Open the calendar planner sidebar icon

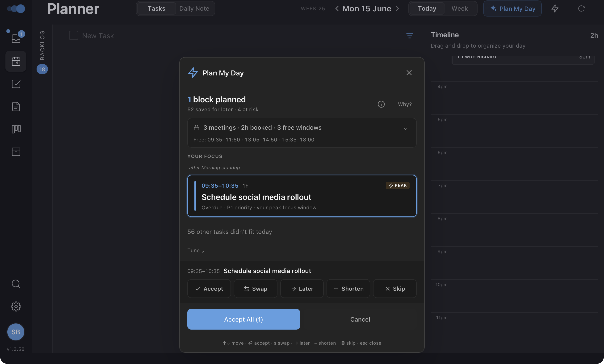[x=16, y=61]
